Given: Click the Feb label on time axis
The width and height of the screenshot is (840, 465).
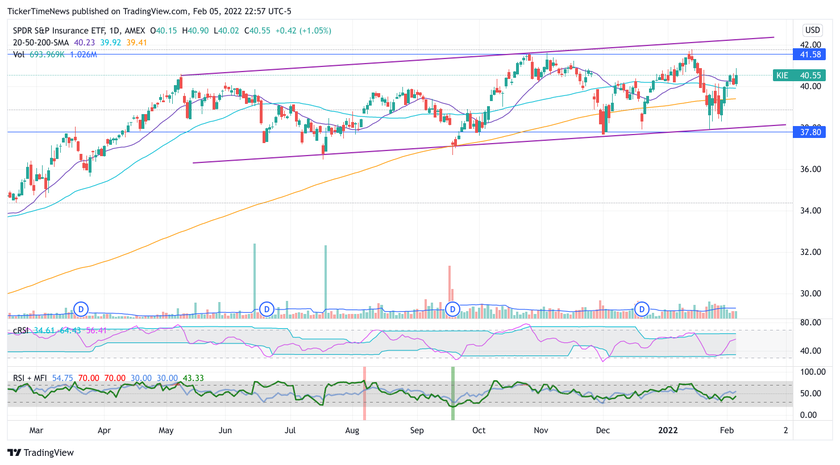Looking at the screenshot, I should pyautogui.click(x=726, y=430).
